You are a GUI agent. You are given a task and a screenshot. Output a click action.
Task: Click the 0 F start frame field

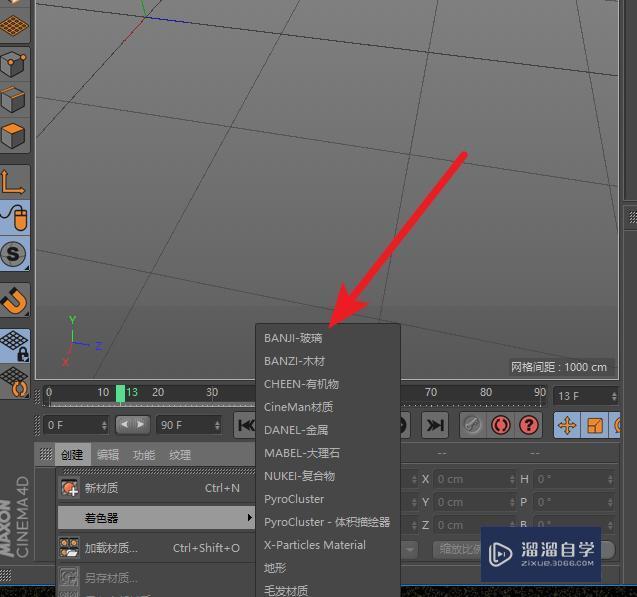76,425
